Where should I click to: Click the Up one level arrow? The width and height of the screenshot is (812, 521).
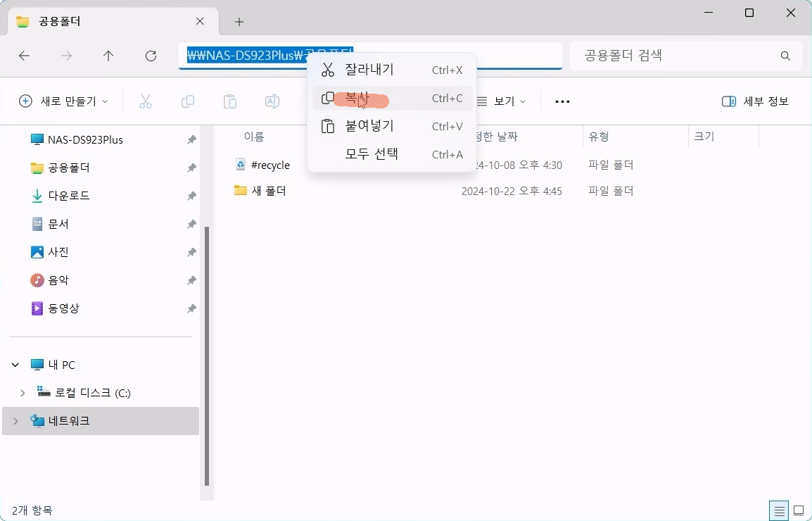[x=108, y=56]
